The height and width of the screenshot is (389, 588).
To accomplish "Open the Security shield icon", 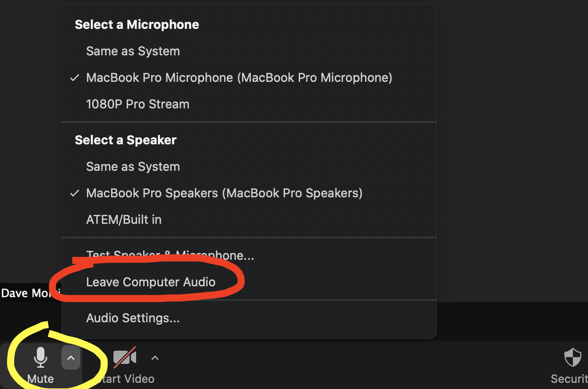I will [573, 358].
